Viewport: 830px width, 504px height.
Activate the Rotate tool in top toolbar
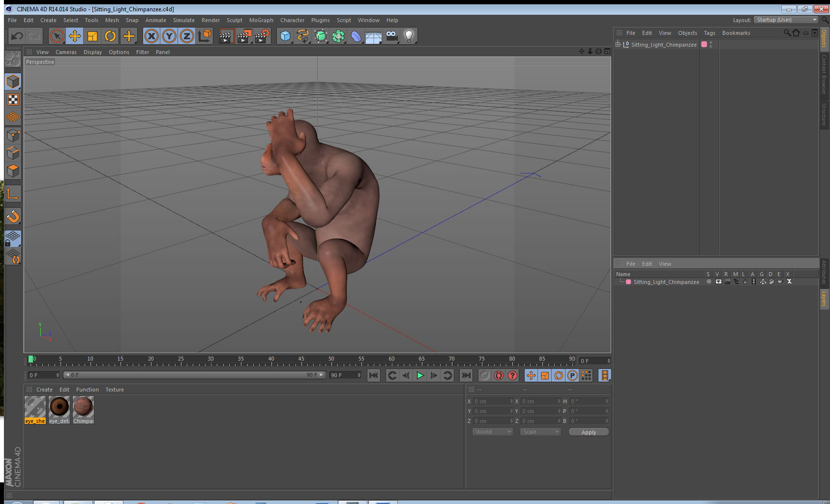(x=110, y=36)
